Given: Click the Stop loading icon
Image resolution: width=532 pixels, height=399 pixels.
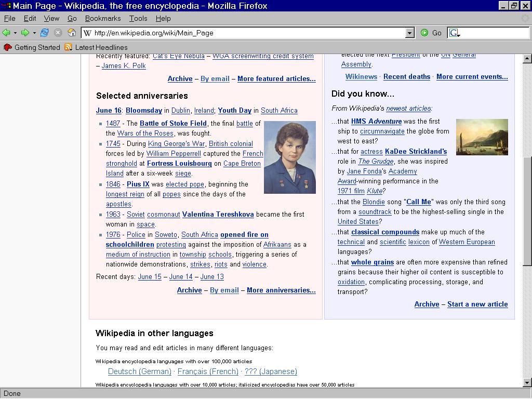Looking at the screenshot, I should pyautogui.click(x=58, y=33).
